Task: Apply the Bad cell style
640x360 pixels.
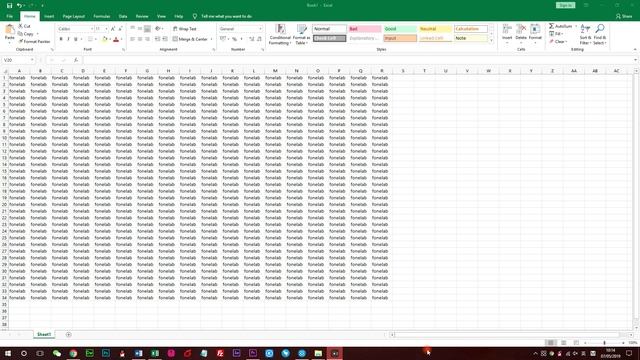Action: coord(364,29)
